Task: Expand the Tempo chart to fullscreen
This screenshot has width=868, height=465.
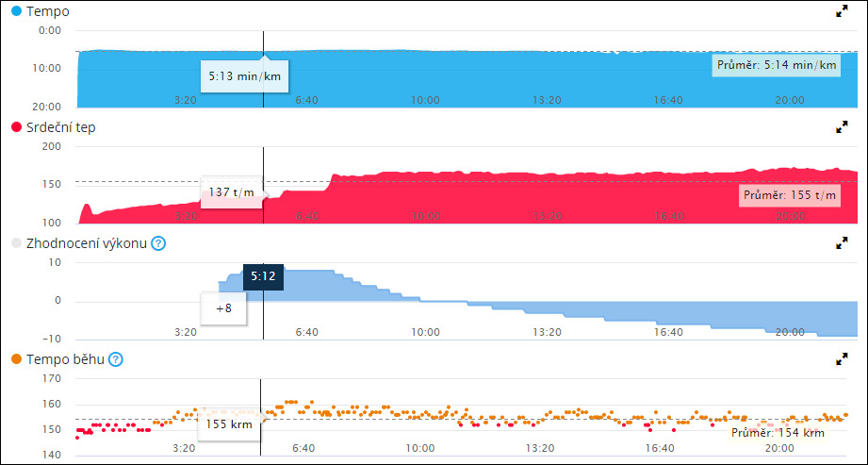Action: click(842, 11)
